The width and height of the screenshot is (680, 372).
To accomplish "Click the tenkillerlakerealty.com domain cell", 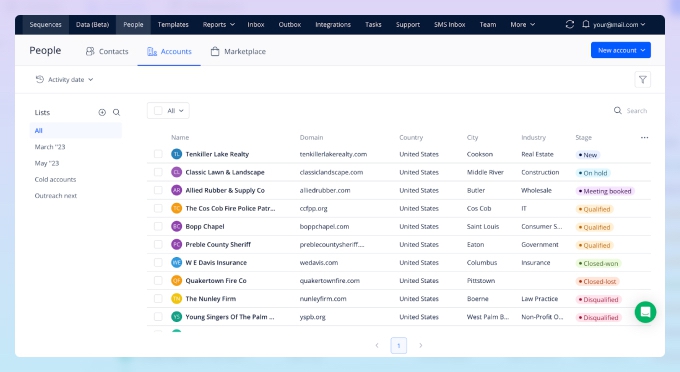I will point(333,154).
